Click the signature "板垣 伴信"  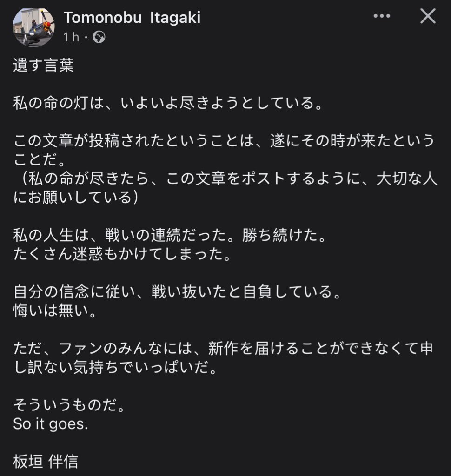tap(46, 462)
